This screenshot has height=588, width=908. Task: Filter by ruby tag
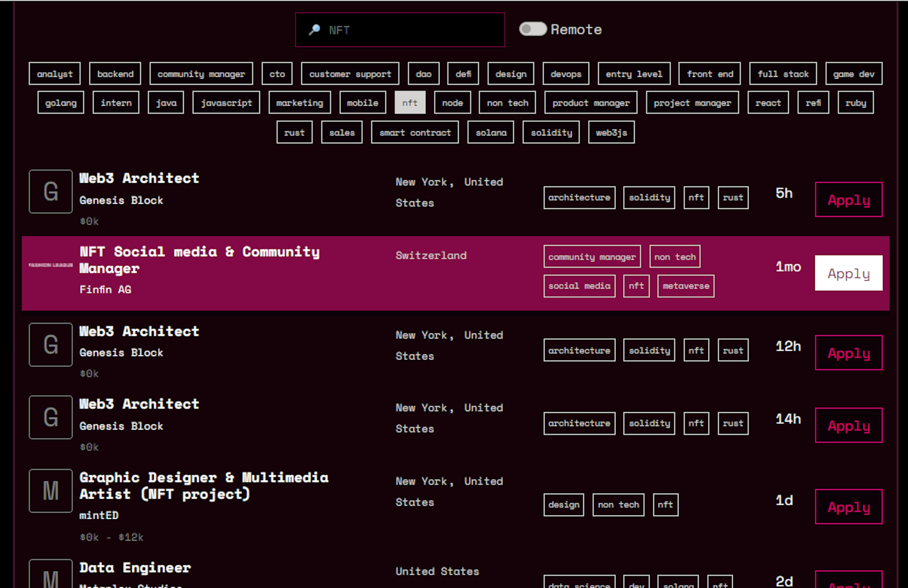pyautogui.click(x=855, y=103)
